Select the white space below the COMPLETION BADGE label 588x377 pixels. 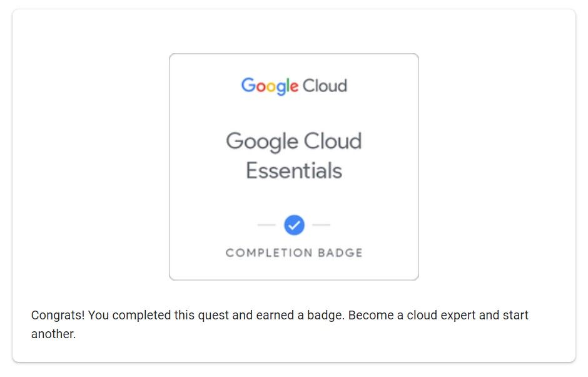[x=294, y=269]
